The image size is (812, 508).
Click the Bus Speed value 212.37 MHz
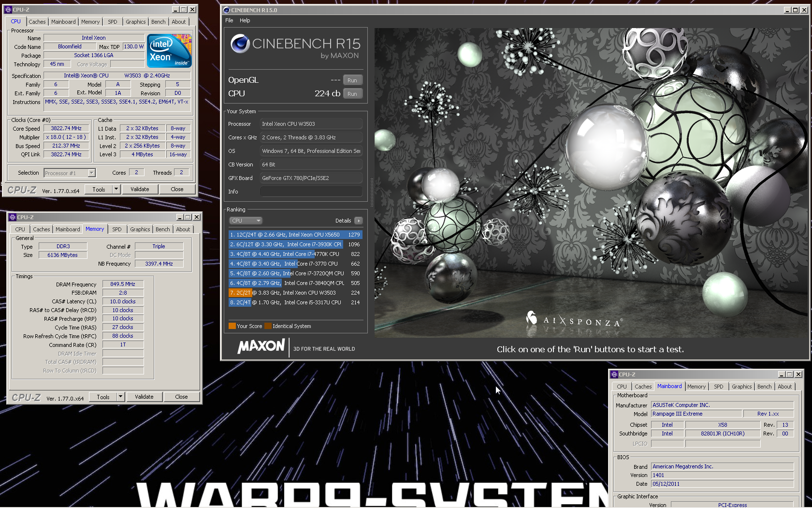coord(66,146)
